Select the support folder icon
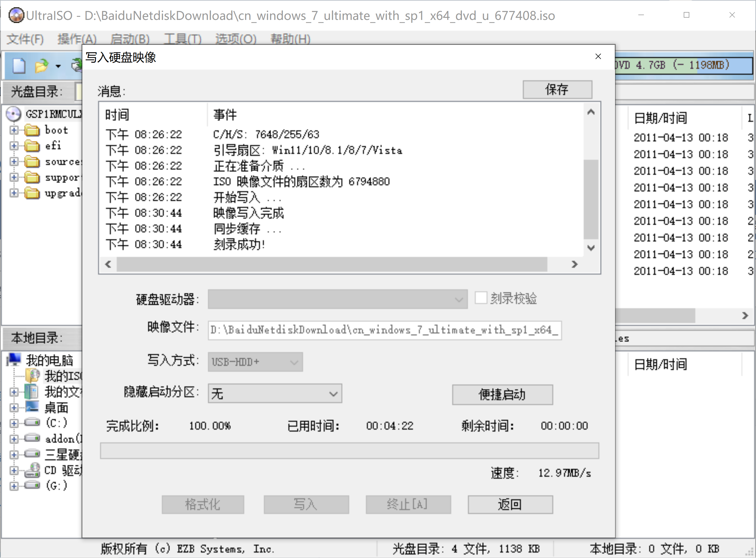 pos(32,177)
